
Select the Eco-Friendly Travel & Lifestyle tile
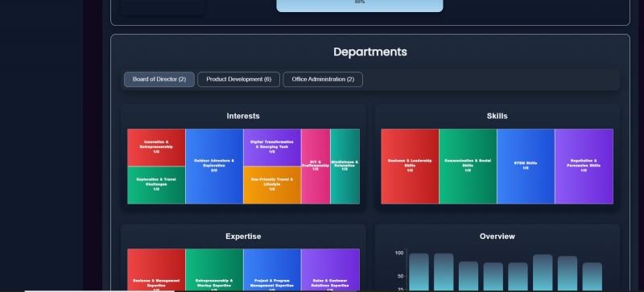pyautogui.click(x=272, y=185)
